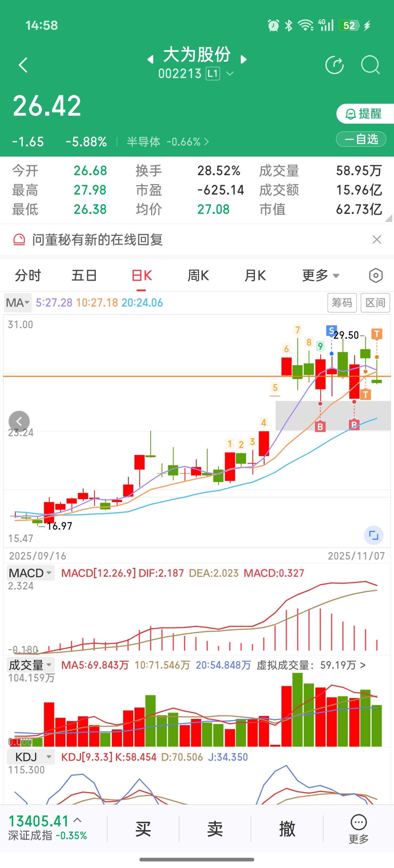Tap the 29.50 high price label
This screenshot has width=394, height=868.
tap(346, 335)
